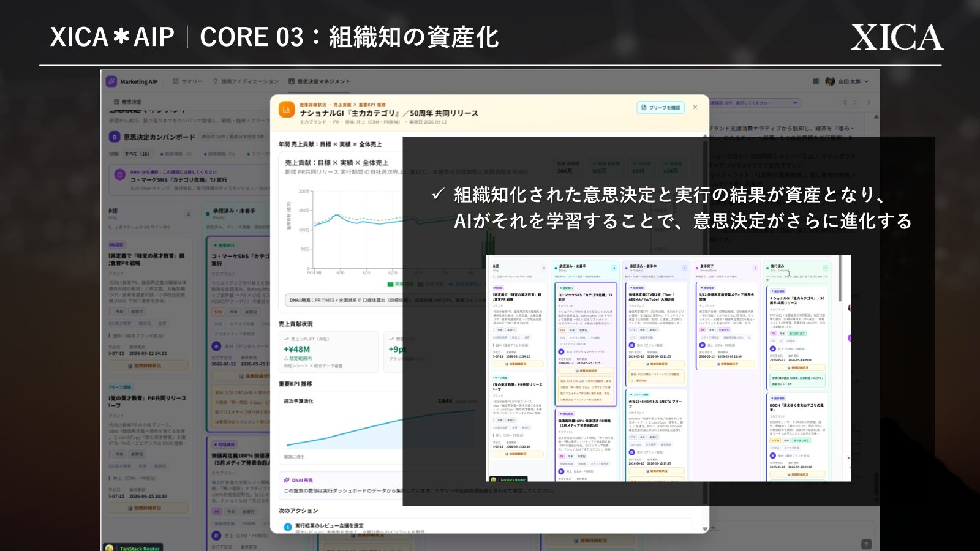Click the TanStack Router devtools badge
Screen dimensions: 980x551
(x=133, y=548)
